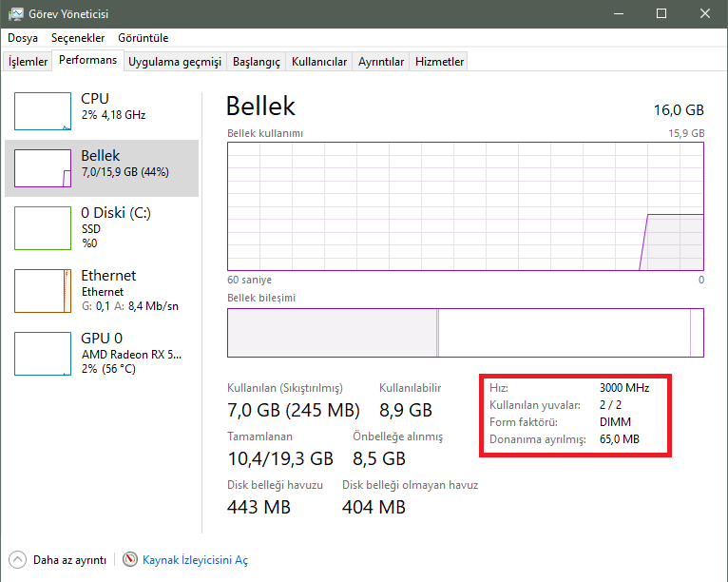Open the Dosya menu
This screenshot has width=728, height=582.
point(23,38)
